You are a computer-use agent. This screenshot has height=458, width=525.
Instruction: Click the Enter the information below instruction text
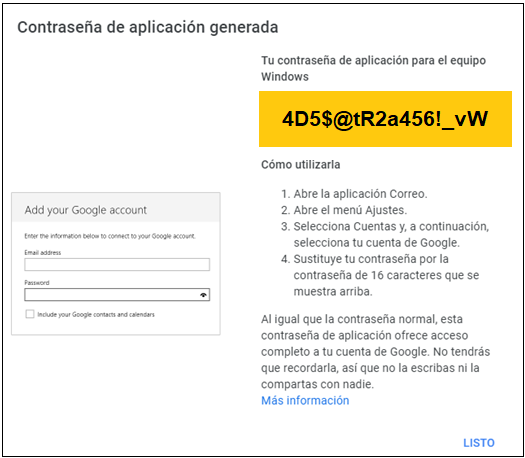(110, 236)
